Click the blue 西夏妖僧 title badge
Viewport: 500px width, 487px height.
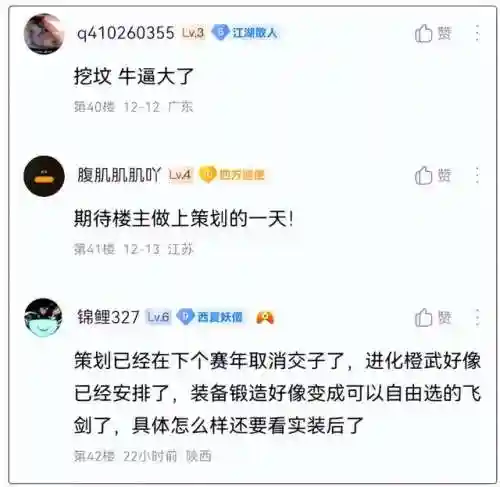coord(210,317)
